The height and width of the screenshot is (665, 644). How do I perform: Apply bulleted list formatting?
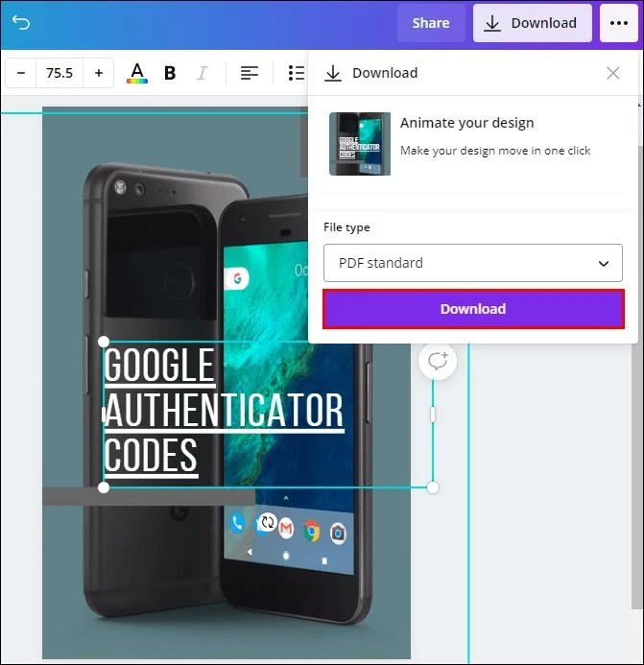[x=297, y=73]
